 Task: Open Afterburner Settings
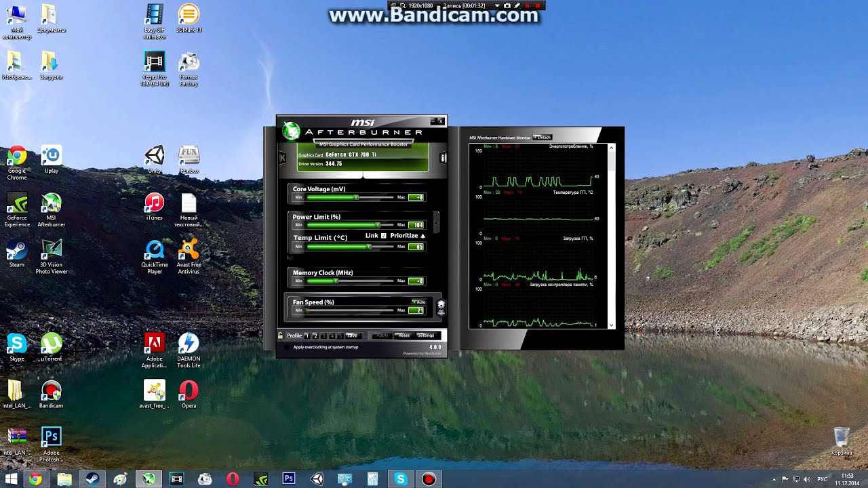(x=426, y=335)
